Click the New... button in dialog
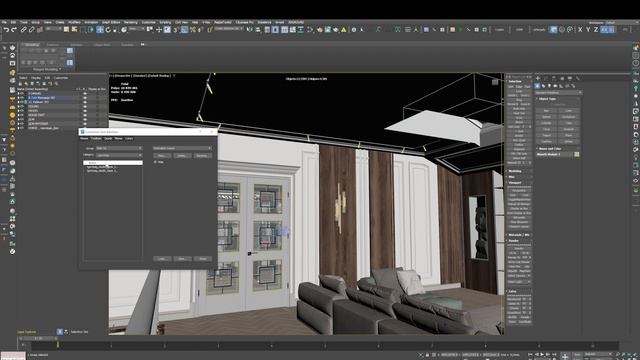Screen dimensions: 640x360 tap(162, 156)
